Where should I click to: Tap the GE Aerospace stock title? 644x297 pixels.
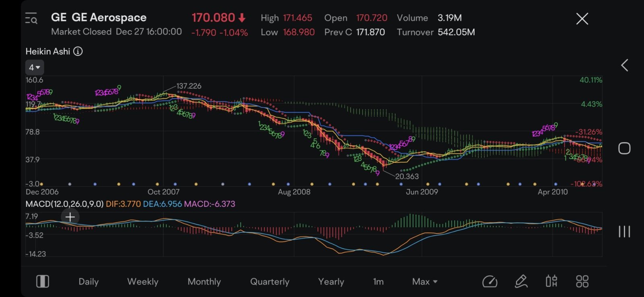pos(99,17)
